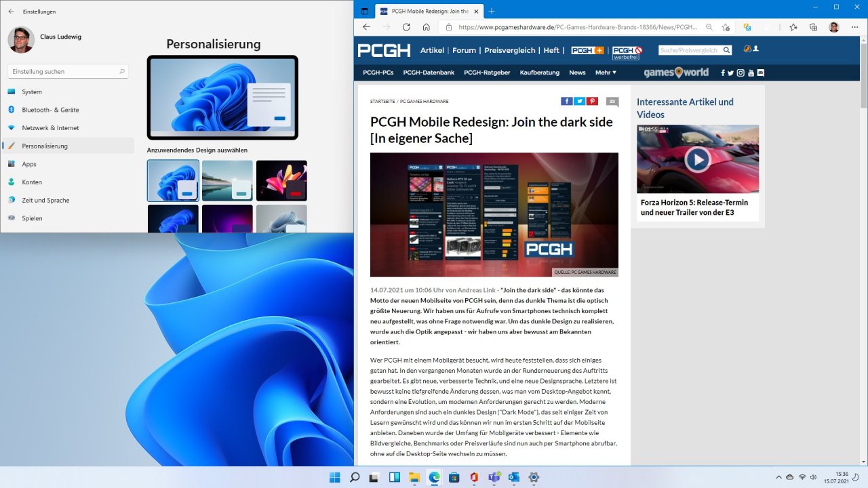The image size is (868, 488).
Task: Open the News navigation item on PCGH
Action: (577, 73)
